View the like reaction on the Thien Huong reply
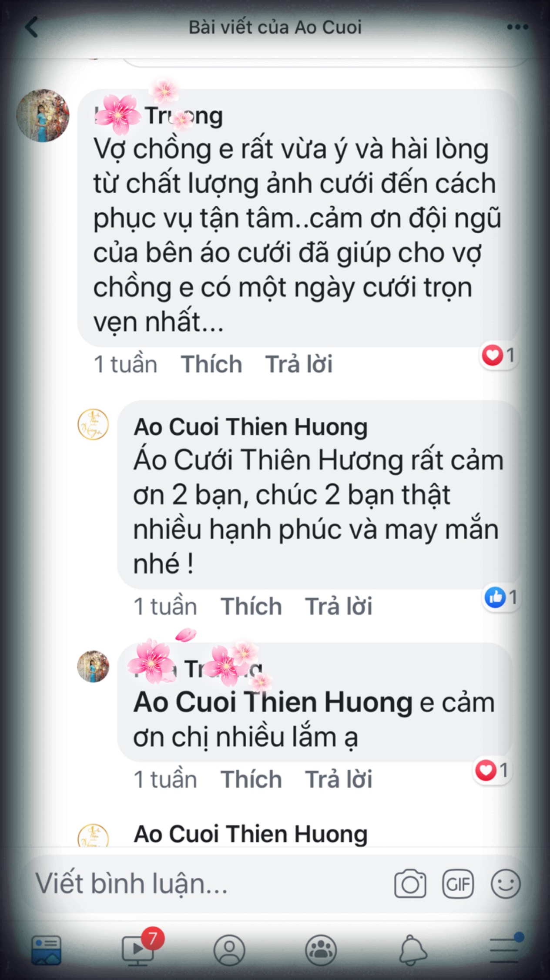 point(501,597)
